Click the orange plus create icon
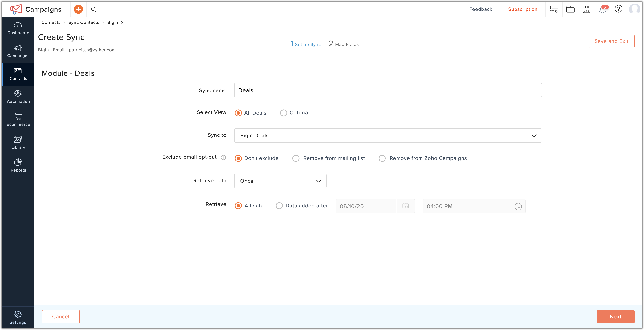The height and width of the screenshot is (330, 644). point(78,9)
